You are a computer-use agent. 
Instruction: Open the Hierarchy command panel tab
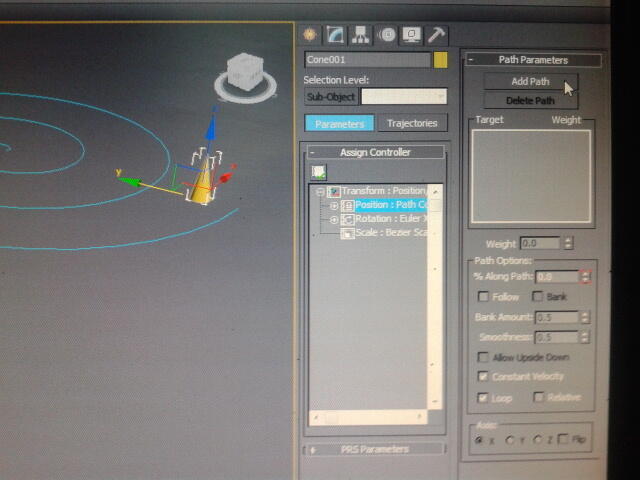(360, 35)
